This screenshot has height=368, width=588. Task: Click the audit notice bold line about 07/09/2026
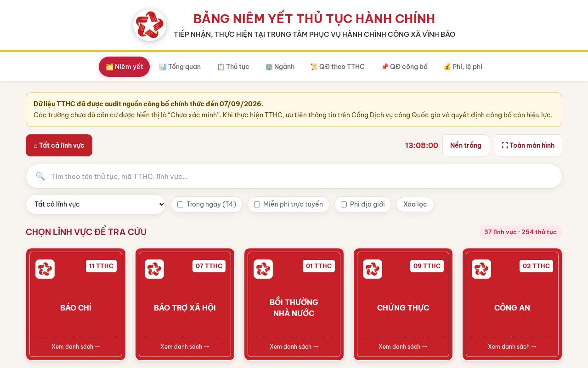point(148,103)
